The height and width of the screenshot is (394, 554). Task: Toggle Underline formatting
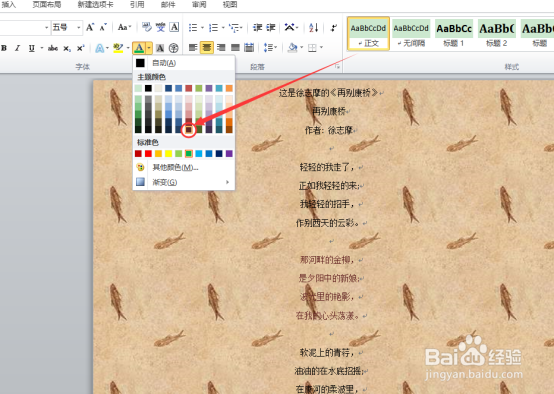31,48
